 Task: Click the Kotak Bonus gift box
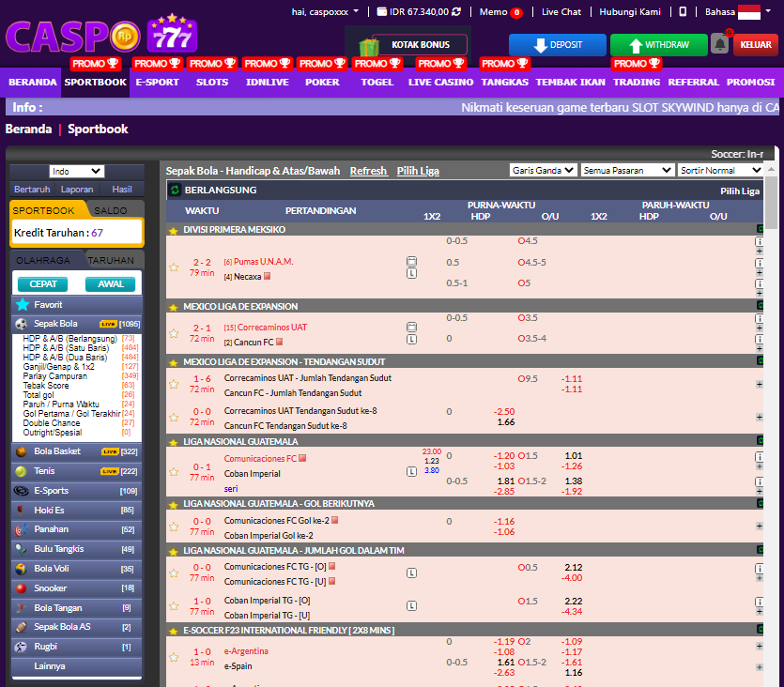[368, 47]
